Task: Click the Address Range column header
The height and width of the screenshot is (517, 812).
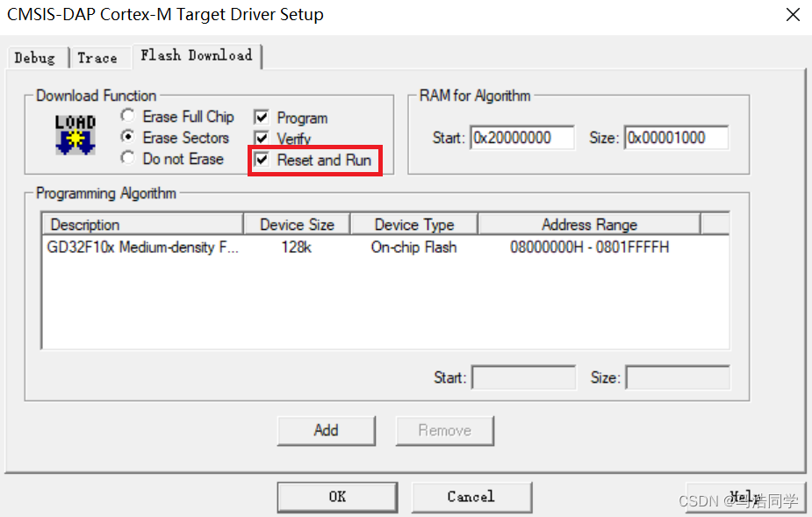Action: (589, 225)
